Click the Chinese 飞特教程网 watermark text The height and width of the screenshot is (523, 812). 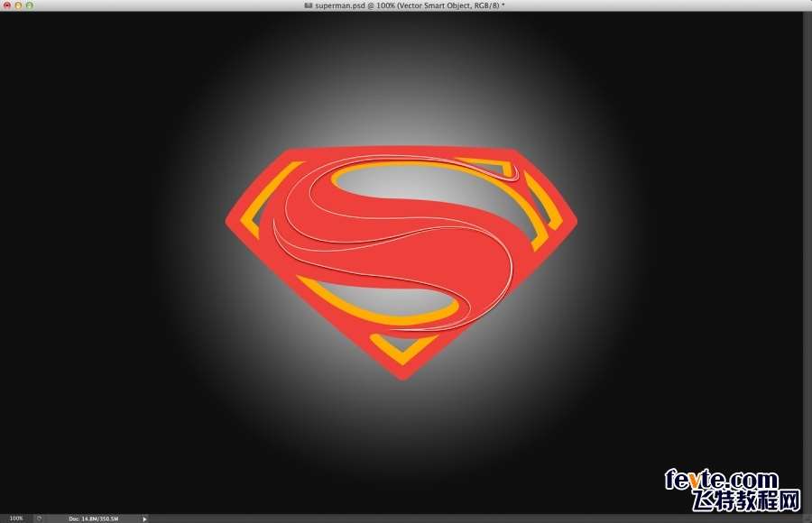745,500
